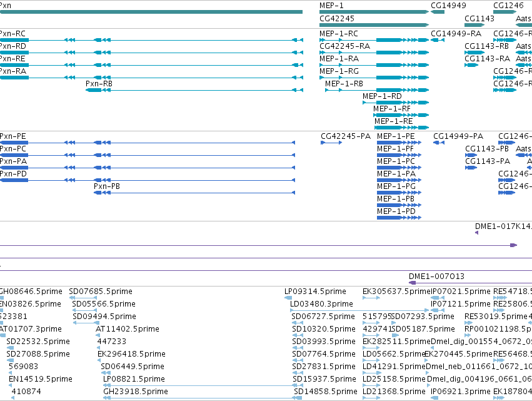Click the GH23918.5prime EST label

pyautogui.click(x=136, y=392)
